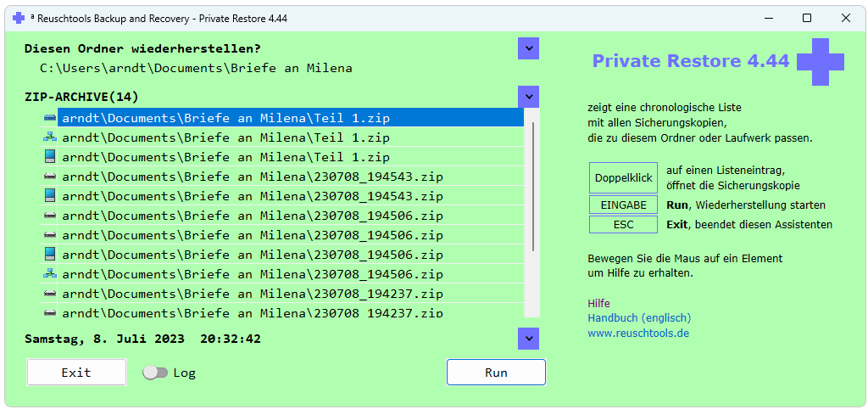Screen dimensions: 868x415
Task: Toggle the Log switch
Action: pyautogui.click(x=155, y=373)
